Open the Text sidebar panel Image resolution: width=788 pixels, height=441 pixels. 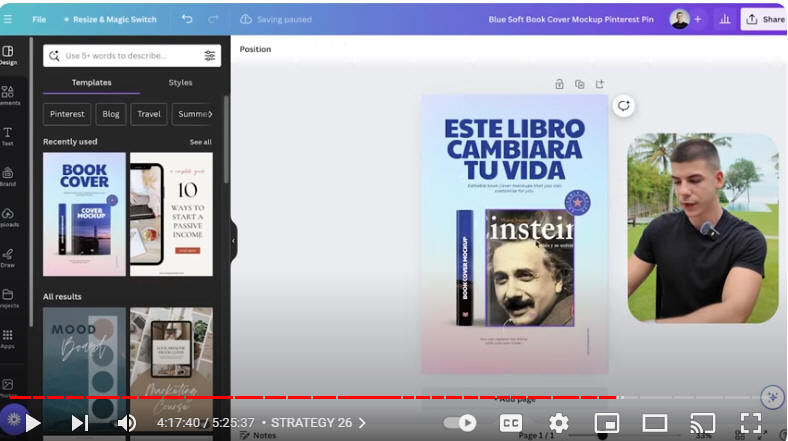(x=8, y=136)
